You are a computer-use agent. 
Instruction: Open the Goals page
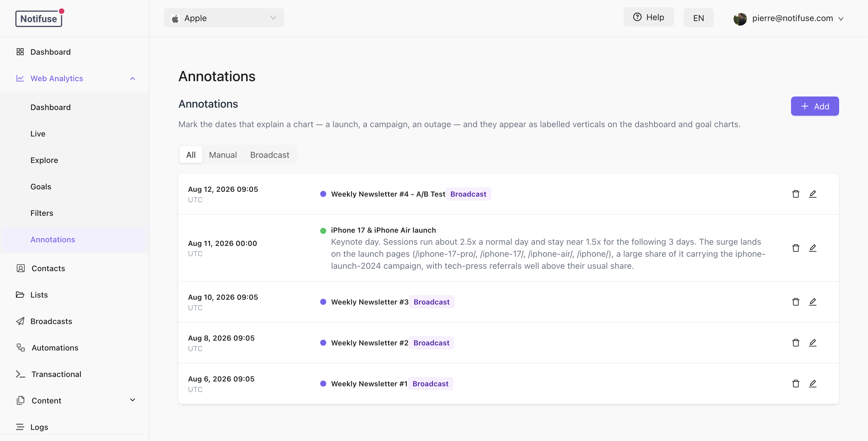click(74, 187)
